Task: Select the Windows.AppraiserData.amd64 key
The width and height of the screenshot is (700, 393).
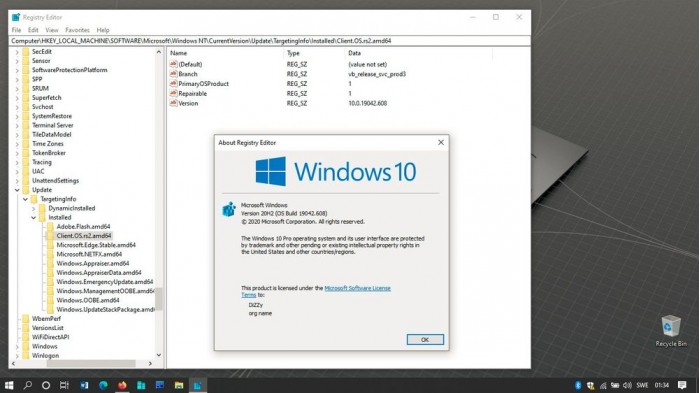Action: click(x=99, y=272)
